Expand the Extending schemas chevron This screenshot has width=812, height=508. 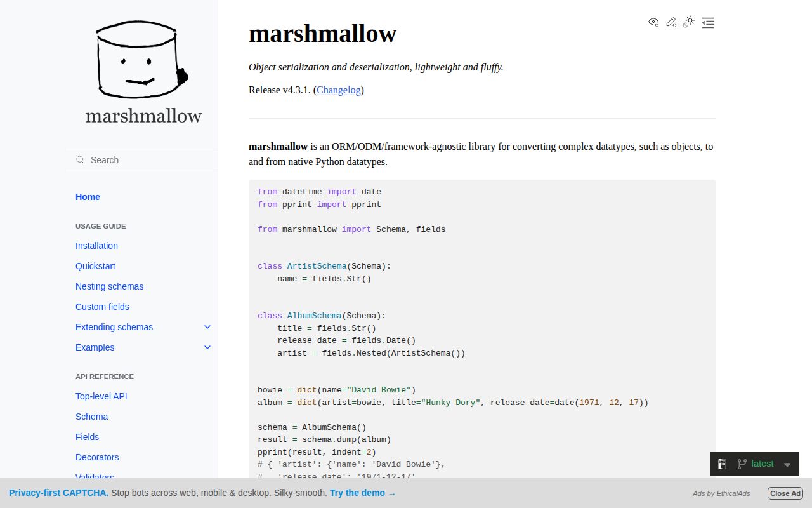(x=207, y=327)
